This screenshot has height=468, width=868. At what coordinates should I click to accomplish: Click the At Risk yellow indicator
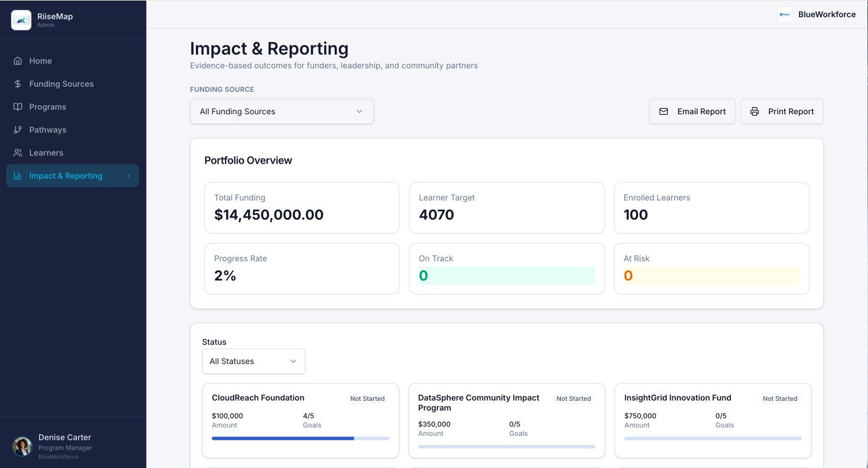[x=711, y=276]
